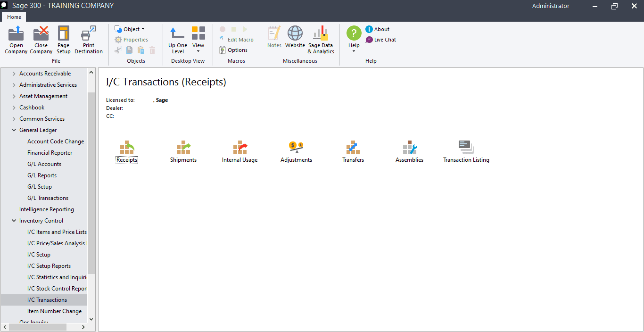The image size is (644, 332).
Task: Select I/C Items and Price Lists
Action: (57, 232)
